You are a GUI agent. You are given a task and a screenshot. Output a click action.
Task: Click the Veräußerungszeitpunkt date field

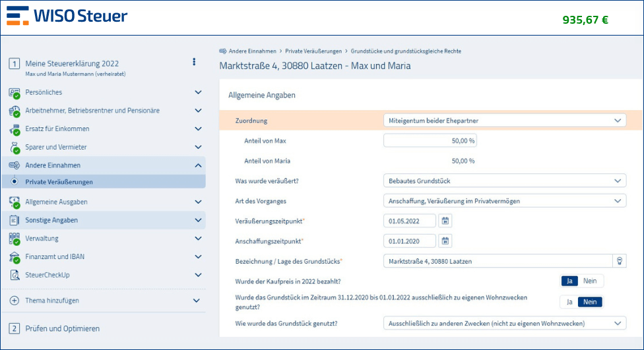(410, 221)
